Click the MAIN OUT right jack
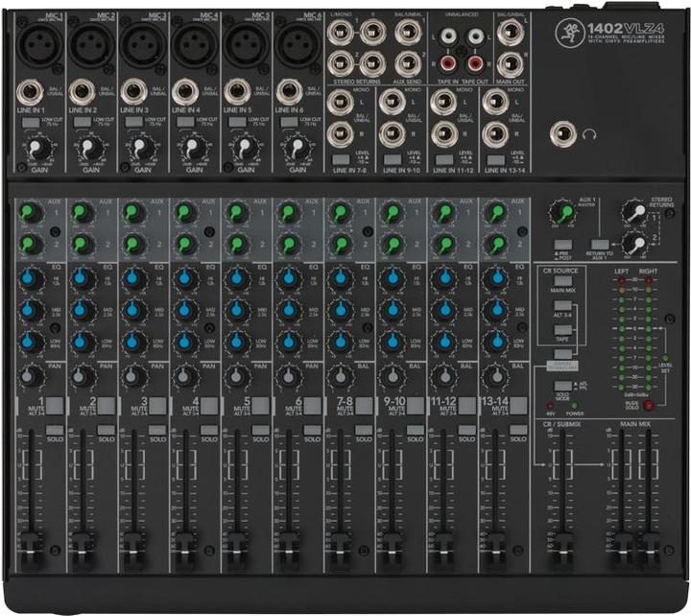The width and height of the screenshot is (691, 616). (511, 65)
